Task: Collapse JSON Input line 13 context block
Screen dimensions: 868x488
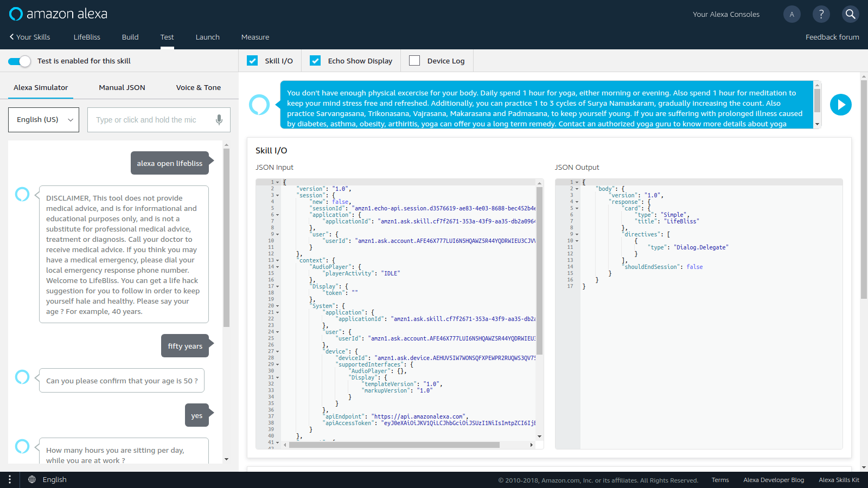Action: tap(278, 260)
